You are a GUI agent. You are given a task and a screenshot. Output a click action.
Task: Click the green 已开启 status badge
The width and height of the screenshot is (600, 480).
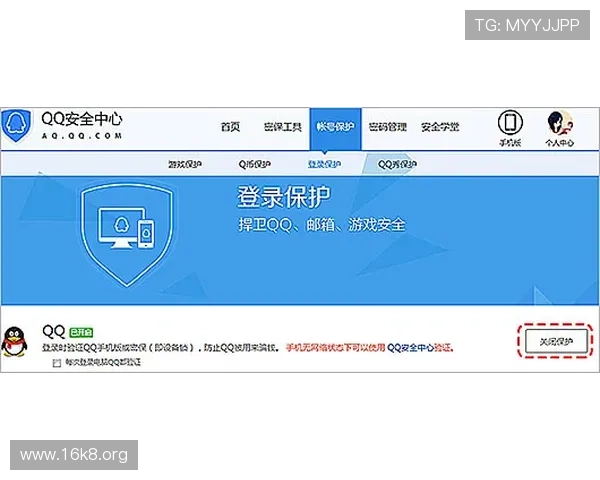tap(81, 332)
